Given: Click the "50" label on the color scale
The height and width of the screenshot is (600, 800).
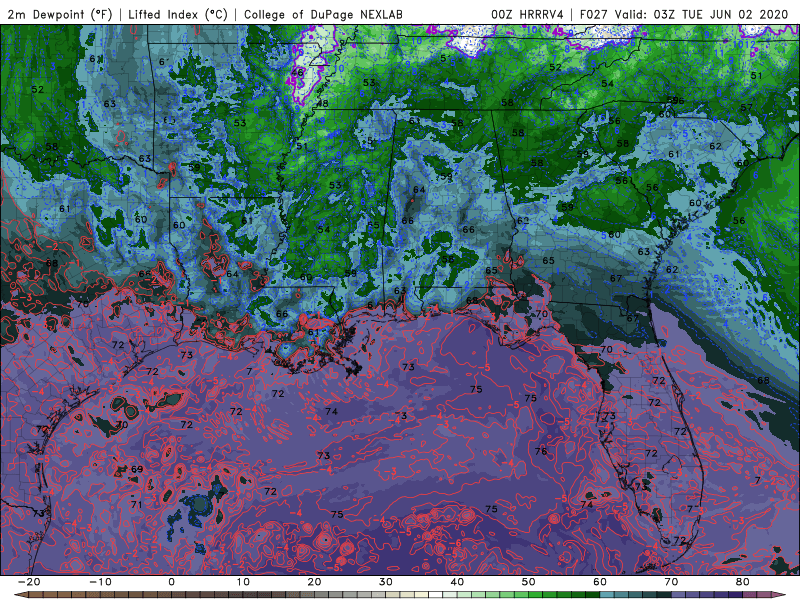Looking at the screenshot, I should pos(529,582).
